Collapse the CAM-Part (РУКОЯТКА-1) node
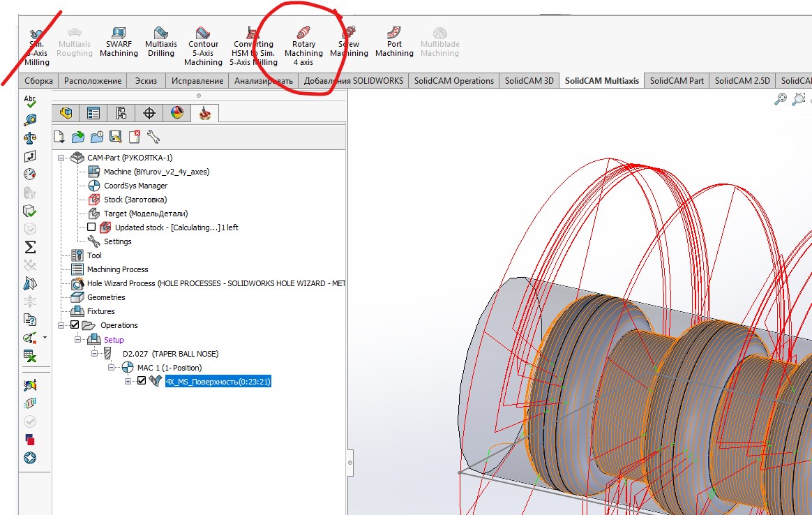The image size is (812, 515). coord(61,158)
